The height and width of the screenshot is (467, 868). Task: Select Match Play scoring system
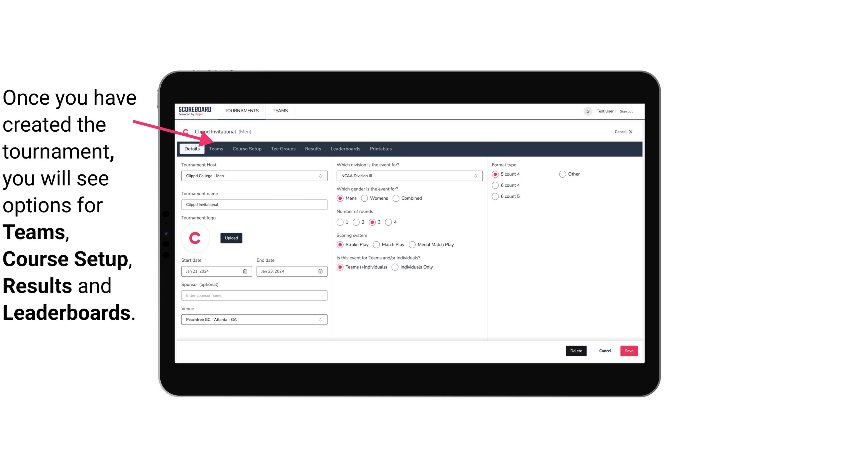376,244
